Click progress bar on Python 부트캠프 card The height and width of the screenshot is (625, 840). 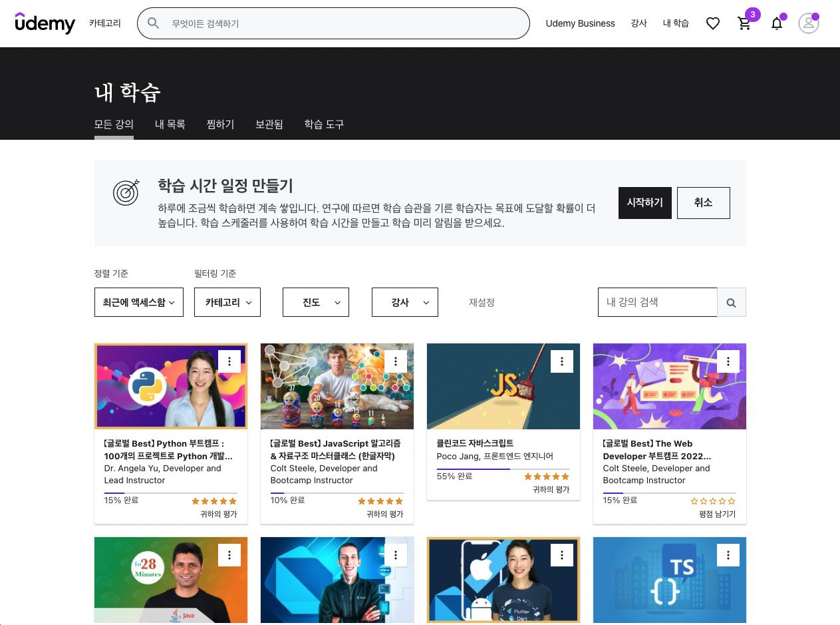[x=171, y=493]
